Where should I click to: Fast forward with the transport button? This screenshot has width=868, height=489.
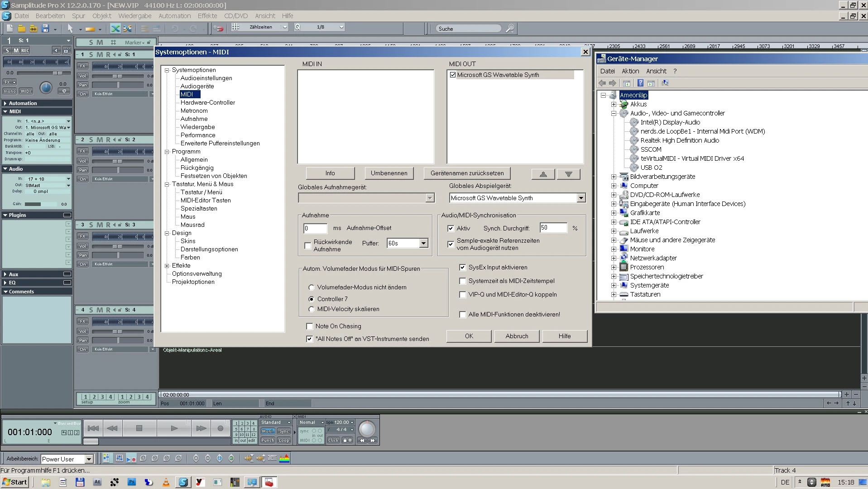[x=201, y=428]
